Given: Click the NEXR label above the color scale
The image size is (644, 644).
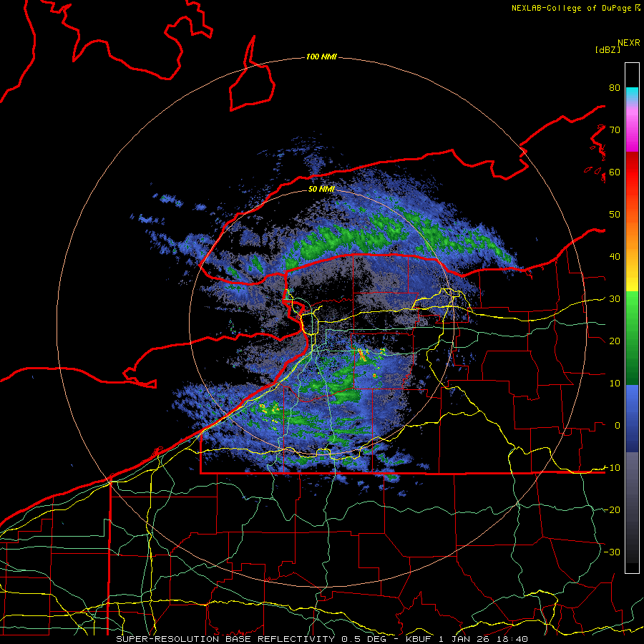Looking at the screenshot, I should pos(629,43).
